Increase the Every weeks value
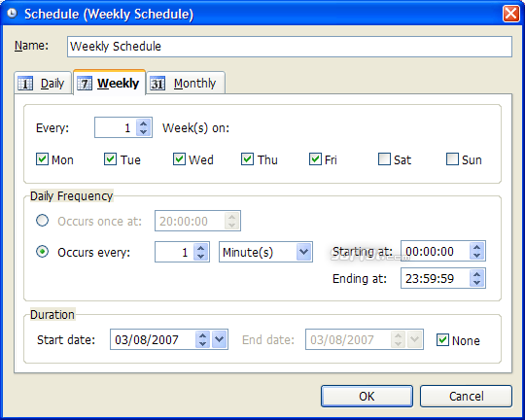Image resolution: width=525 pixels, height=420 pixels. [x=144, y=123]
